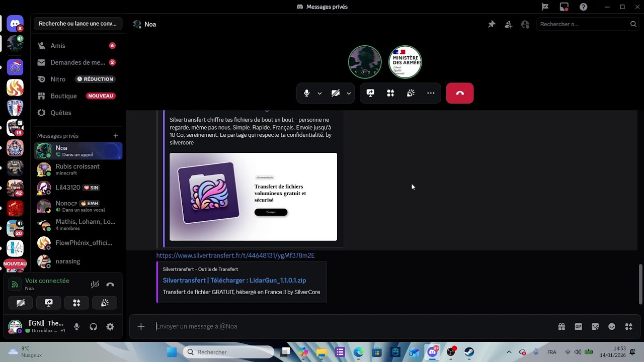The height and width of the screenshot is (362, 644).
Task: Open Rubis croissant conversation
Action: pyautogui.click(x=78, y=169)
